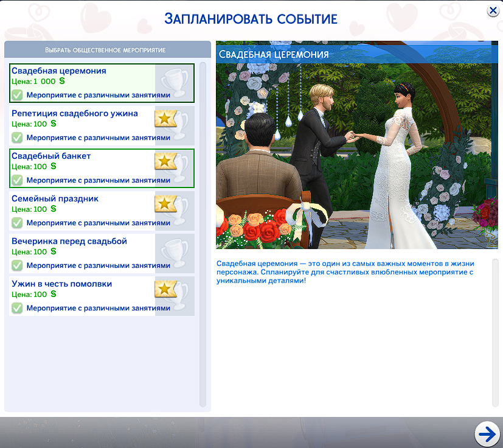503x448 pixels.
Task: Click the gold star icon for Репетиция свадебного ужина
Action: point(165,119)
